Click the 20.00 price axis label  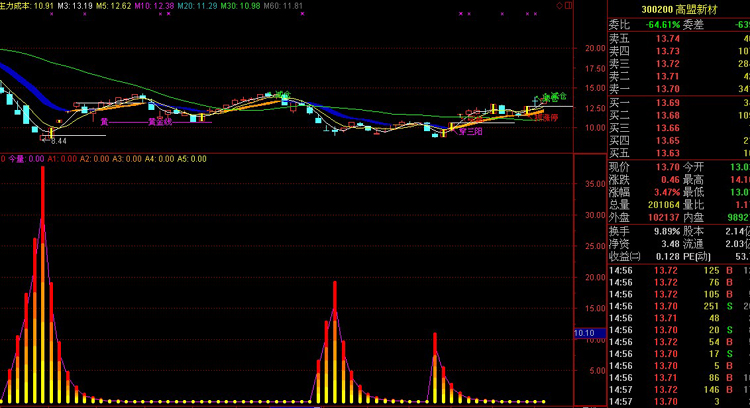[x=596, y=48]
